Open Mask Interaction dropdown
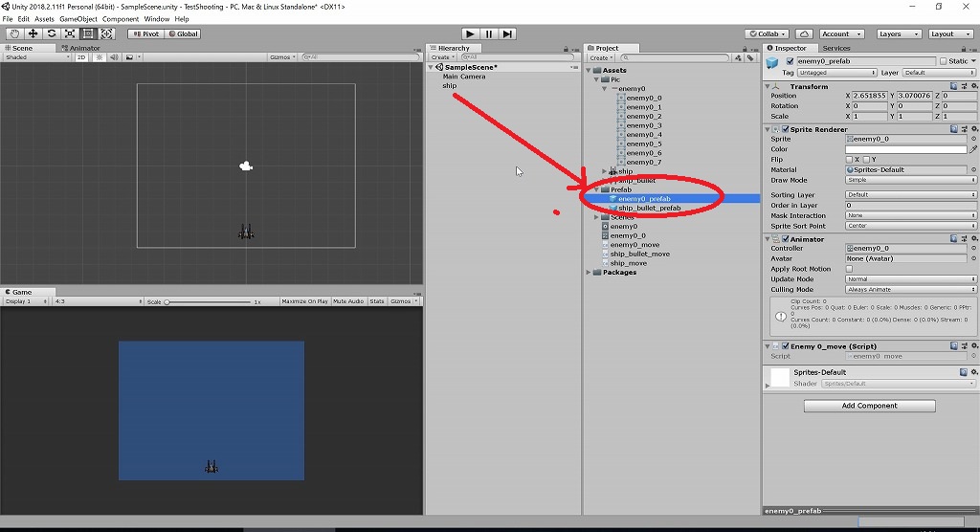980x532 pixels. [x=911, y=215]
